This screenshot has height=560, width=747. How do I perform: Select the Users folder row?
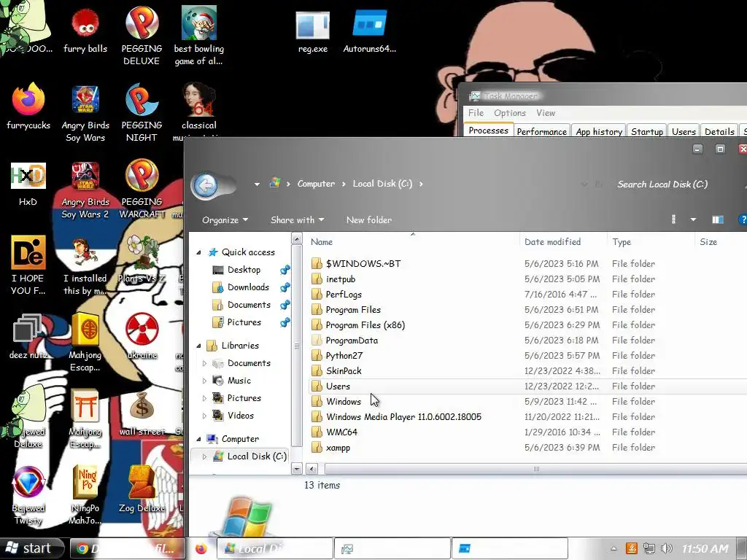pyautogui.click(x=527, y=386)
